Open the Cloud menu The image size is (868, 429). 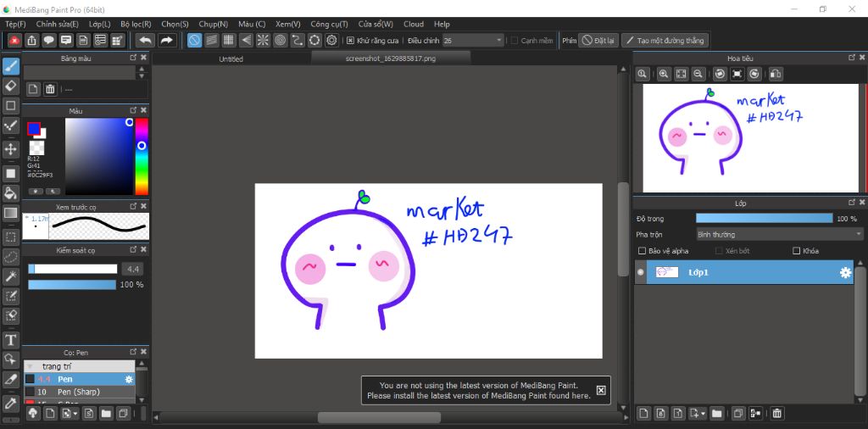(414, 24)
